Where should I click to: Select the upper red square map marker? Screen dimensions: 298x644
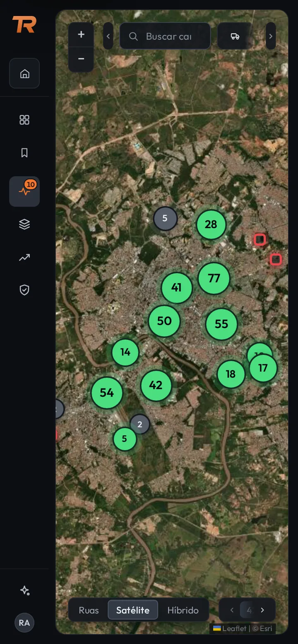tap(260, 239)
